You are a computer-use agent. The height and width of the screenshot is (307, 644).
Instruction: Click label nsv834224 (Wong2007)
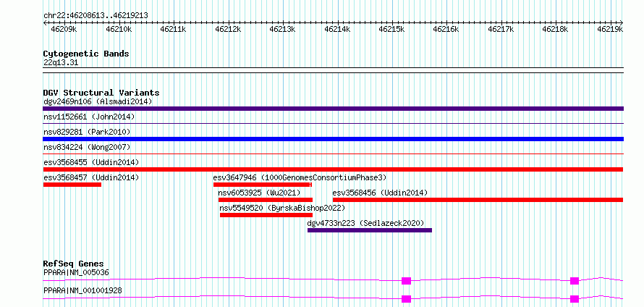point(87,147)
